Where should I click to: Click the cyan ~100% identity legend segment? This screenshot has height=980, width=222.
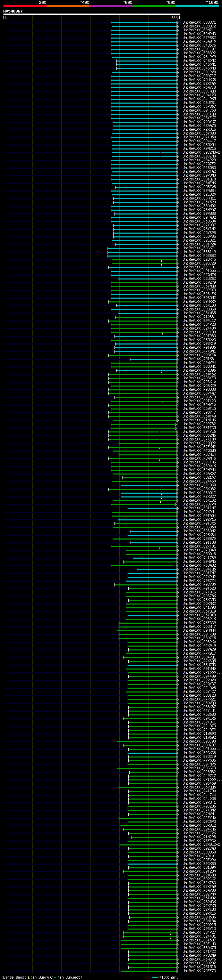(197, 6)
